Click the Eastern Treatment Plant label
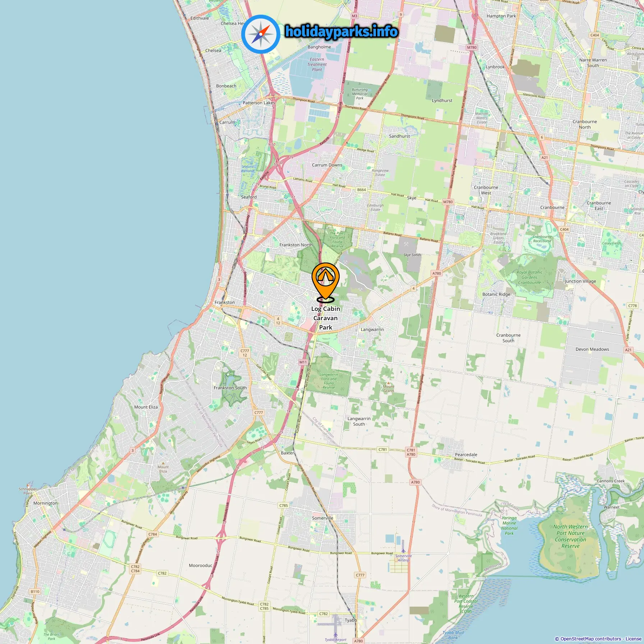The height and width of the screenshot is (644, 644). click(317, 64)
